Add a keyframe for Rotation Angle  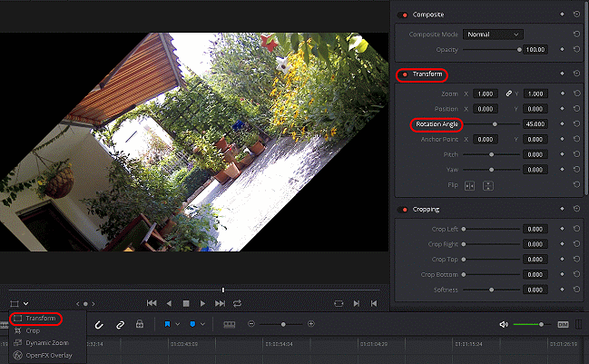click(563, 123)
